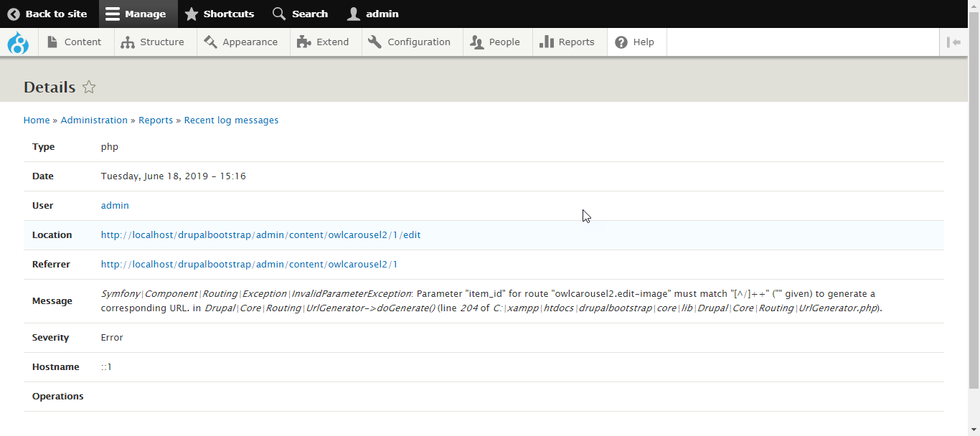Open the Manage menu
The image size is (980, 436).
point(138,14)
